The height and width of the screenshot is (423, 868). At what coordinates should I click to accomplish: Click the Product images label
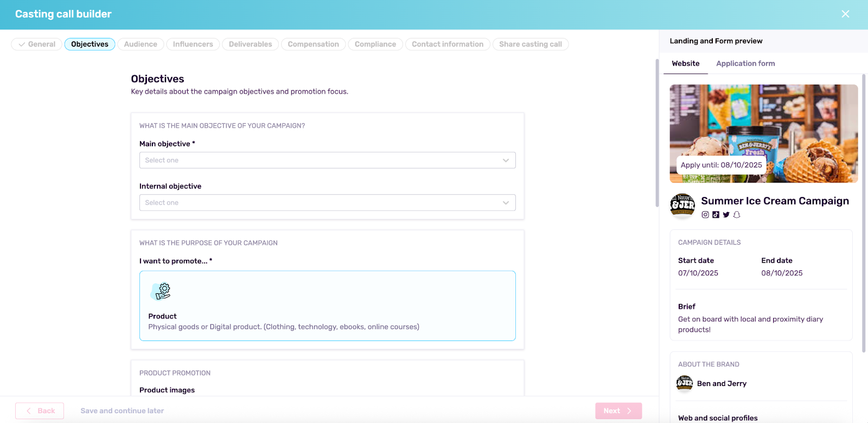click(167, 390)
